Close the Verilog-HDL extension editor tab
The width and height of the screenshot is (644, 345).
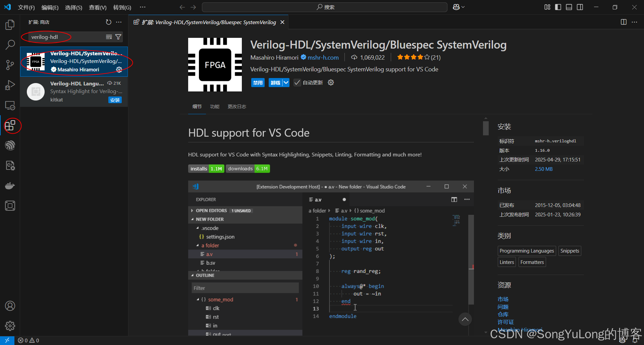pos(282,22)
